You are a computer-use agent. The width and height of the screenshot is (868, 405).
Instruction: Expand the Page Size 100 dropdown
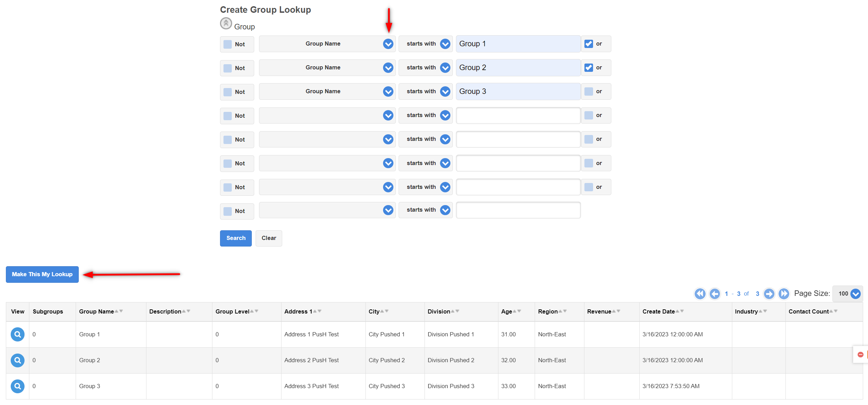pyautogui.click(x=855, y=294)
